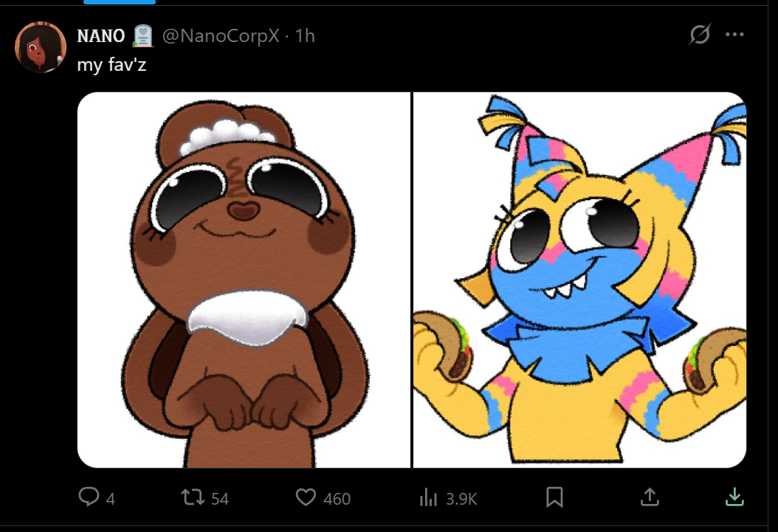Screen dimensions: 778x532
Task: Click the reply speech bubble icon
Action: tap(89, 498)
